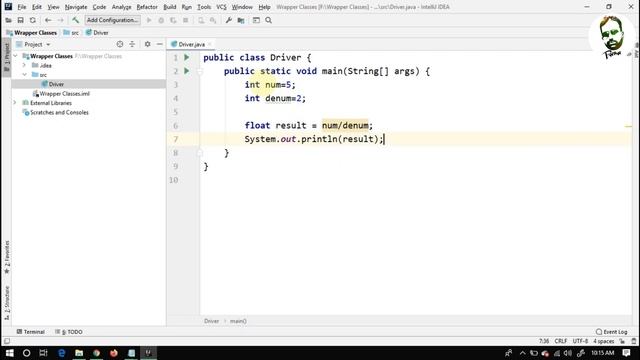Image resolution: width=640 pixels, height=360 pixels.
Task: Toggle code fold marker on line 2
Action: 200,71
